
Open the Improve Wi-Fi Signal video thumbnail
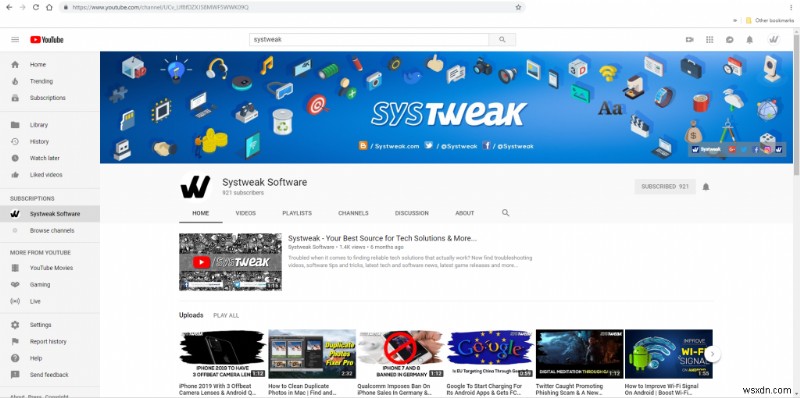pos(668,354)
